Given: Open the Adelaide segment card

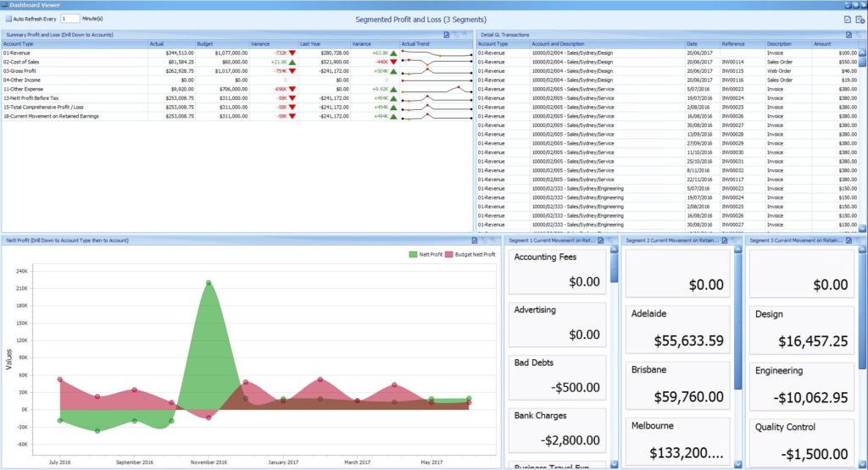Looking at the screenshot, I should click(x=678, y=329).
